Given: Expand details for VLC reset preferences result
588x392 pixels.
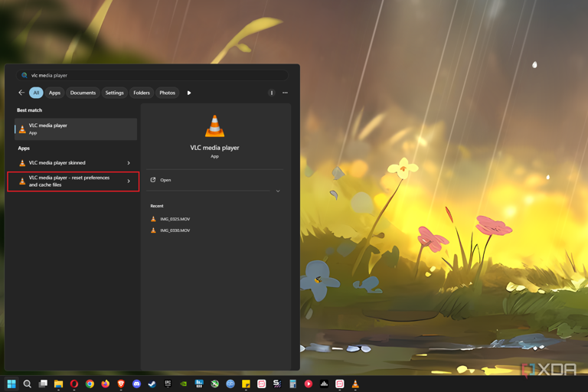Looking at the screenshot, I should point(129,181).
